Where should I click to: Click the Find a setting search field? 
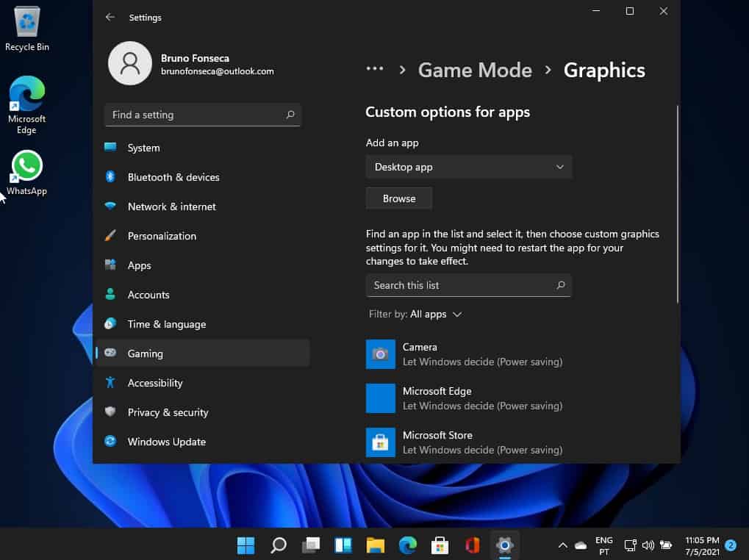[203, 115]
